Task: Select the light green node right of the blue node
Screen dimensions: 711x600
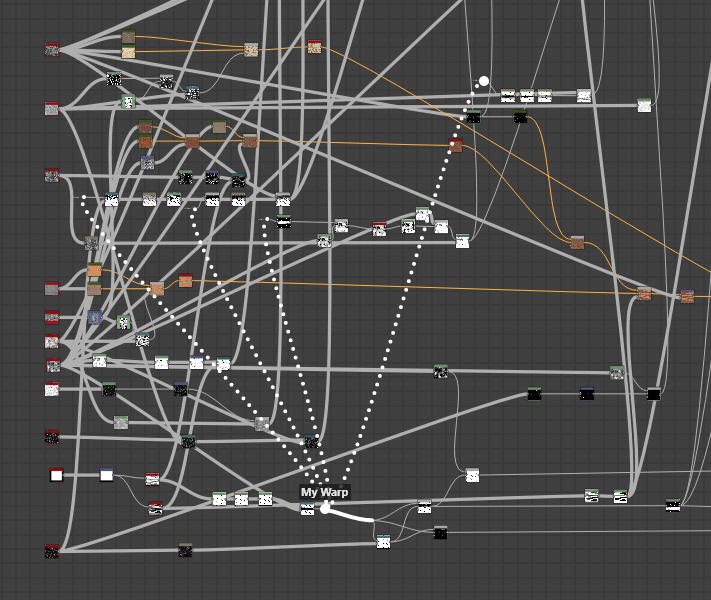Action: click(x=124, y=322)
